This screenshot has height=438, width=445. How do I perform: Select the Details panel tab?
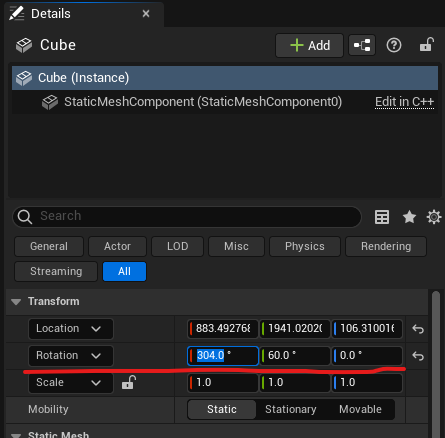pos(83,14)
